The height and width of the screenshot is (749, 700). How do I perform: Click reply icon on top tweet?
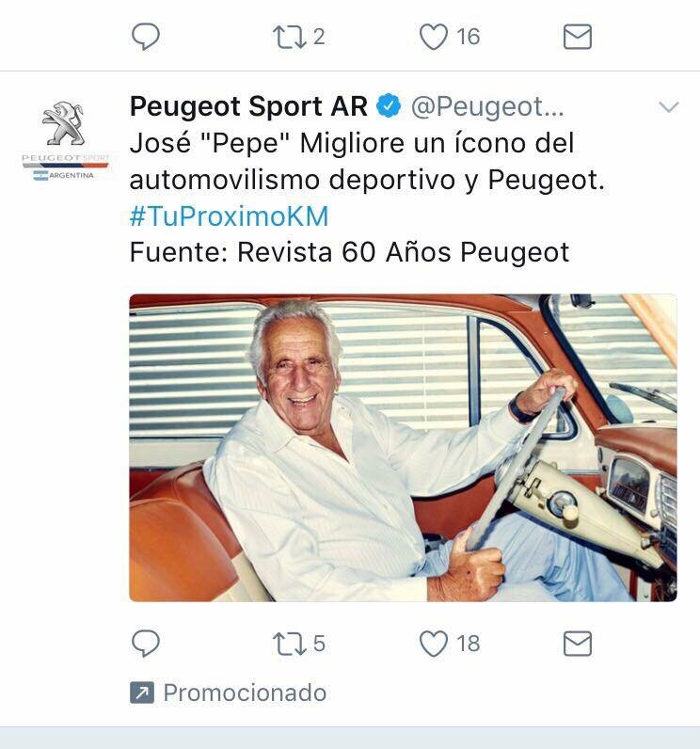pyautogui.click(x=145, y=37)
